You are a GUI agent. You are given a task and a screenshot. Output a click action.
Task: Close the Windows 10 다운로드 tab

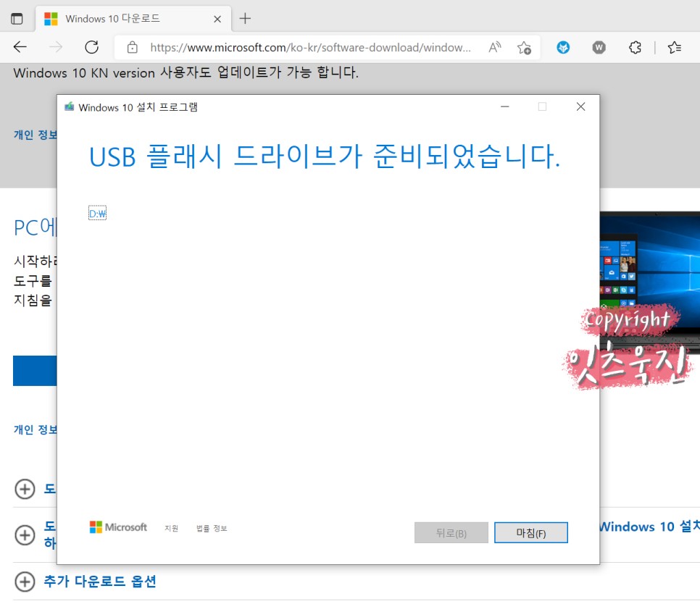click(217, 19)
